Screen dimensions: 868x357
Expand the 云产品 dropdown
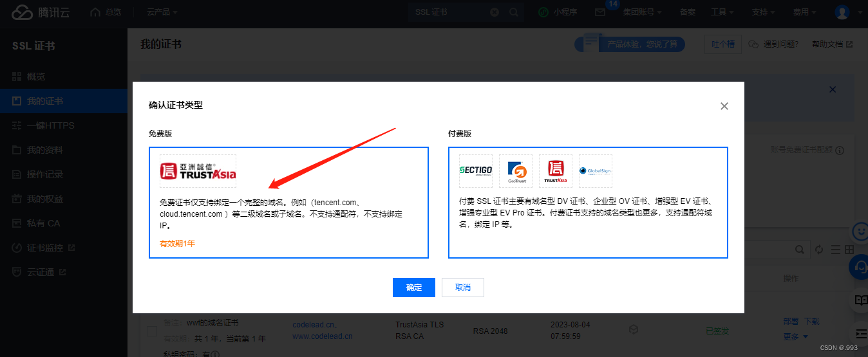click(162, 12)
